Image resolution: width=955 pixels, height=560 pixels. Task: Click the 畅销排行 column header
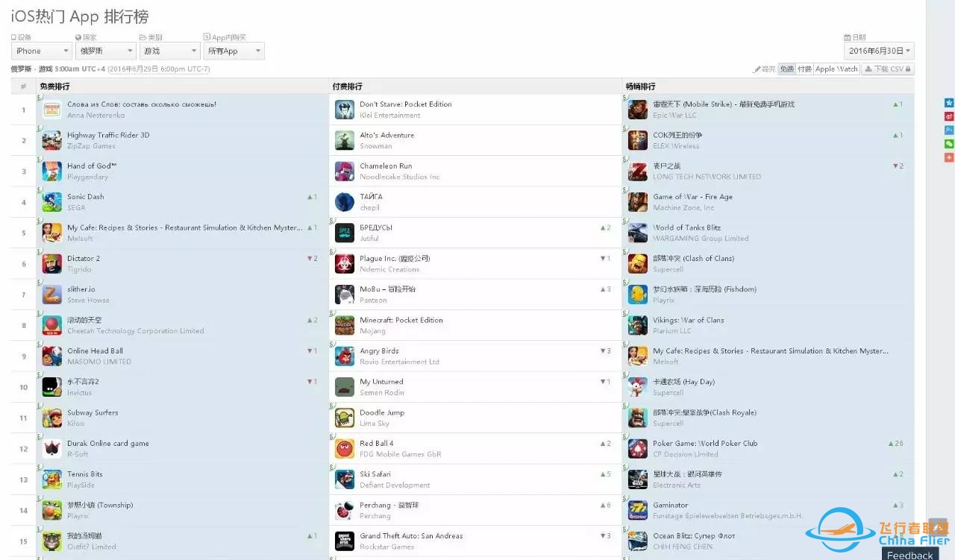pos(641,86)
